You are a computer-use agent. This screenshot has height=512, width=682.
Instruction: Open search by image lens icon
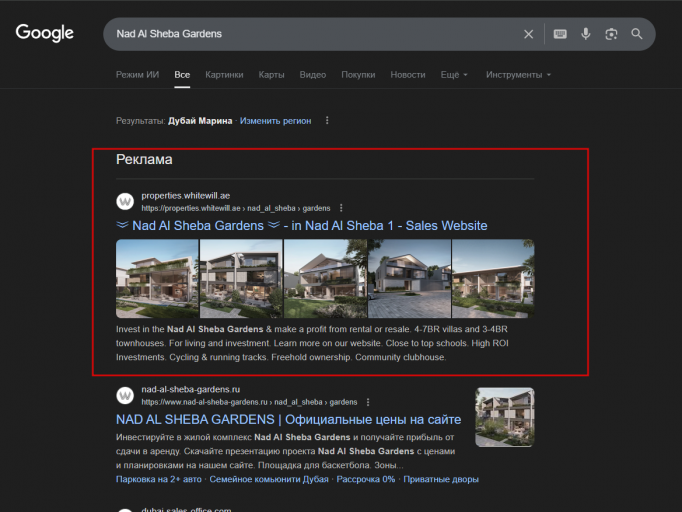pyautogui.click(x=611, y=34)
